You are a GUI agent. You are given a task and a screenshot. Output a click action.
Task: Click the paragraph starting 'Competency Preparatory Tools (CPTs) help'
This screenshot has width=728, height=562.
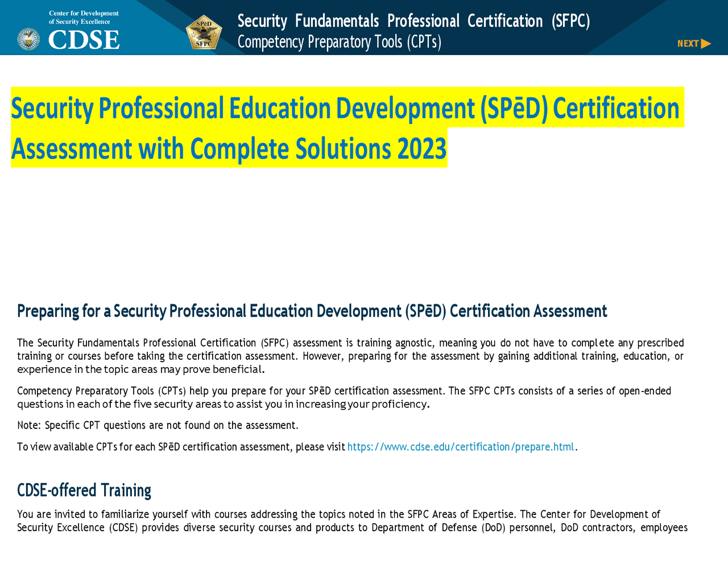coord(344,397)
